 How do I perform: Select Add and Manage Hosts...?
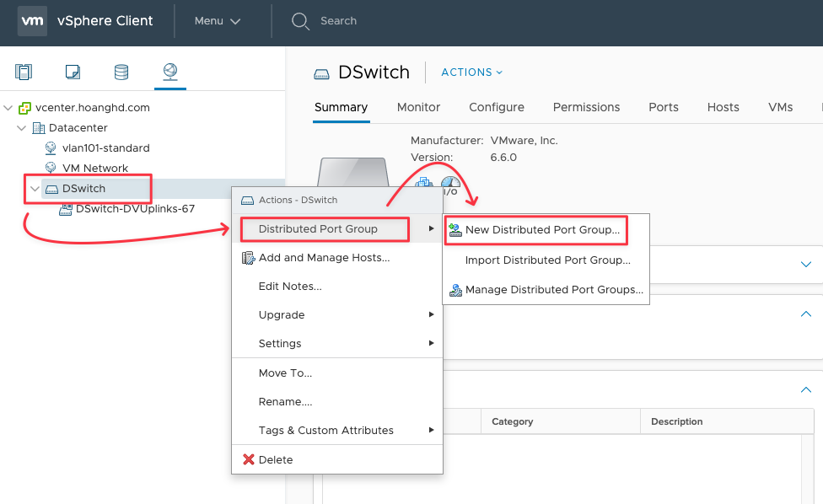(x=337, y=258)
